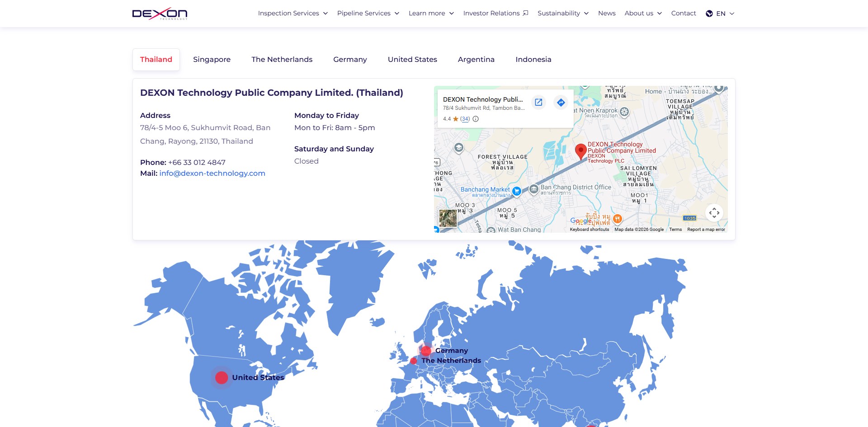Image resolution: width=868 pixels, height=427 pixels.
Task: Click info@dexon-technology.com email link
Action: (212, 174)
